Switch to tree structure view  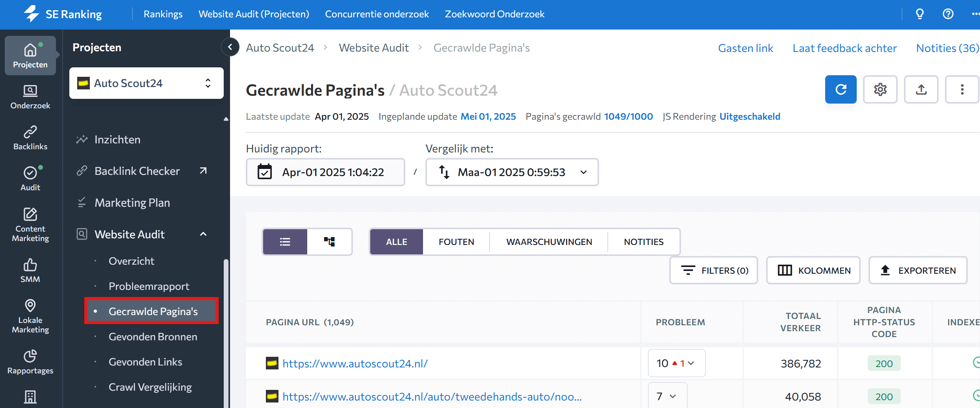(329, 242)
